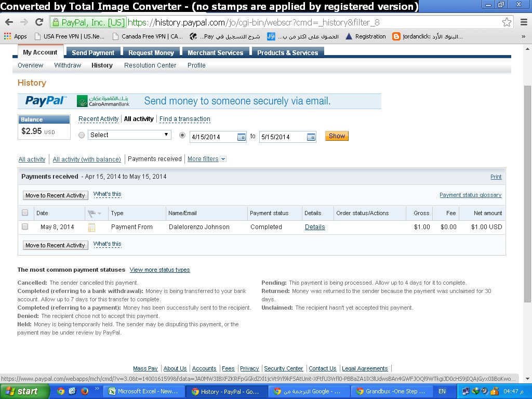532x399 pixels.
Task: Click View more status types link
Action: tap(159, 270)
